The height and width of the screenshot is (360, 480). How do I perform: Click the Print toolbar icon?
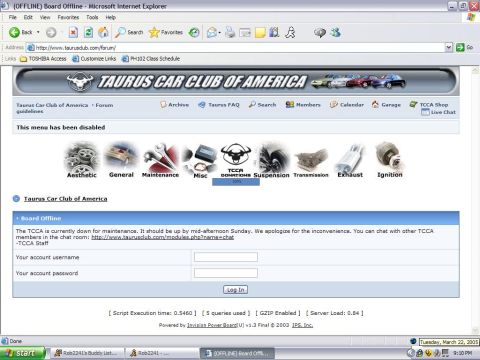230,32
